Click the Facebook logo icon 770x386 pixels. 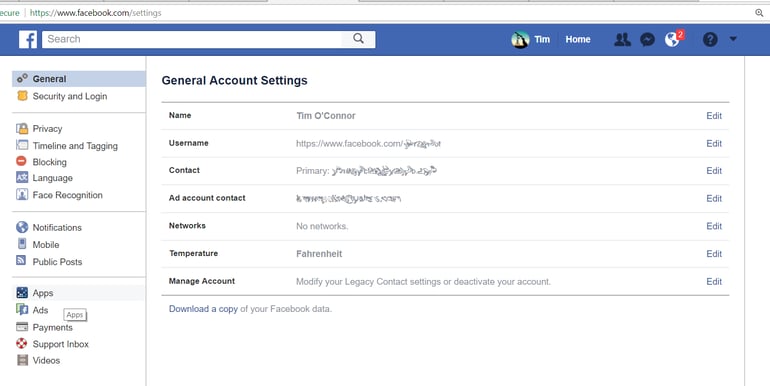point(28,39)
